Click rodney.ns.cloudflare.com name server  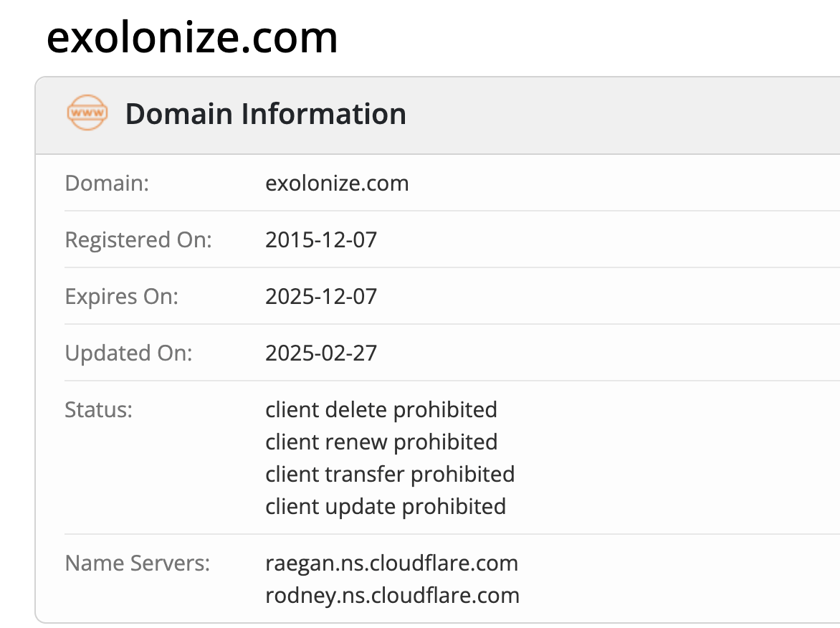[392, 595]
